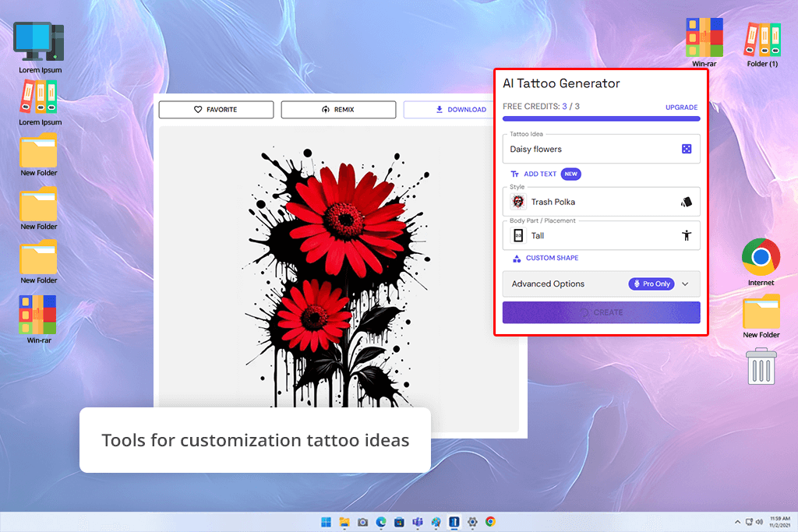798x532 pixels.
Task: Launch Microsoft Edge from the taskbar
Action: [x=381, y=522]
